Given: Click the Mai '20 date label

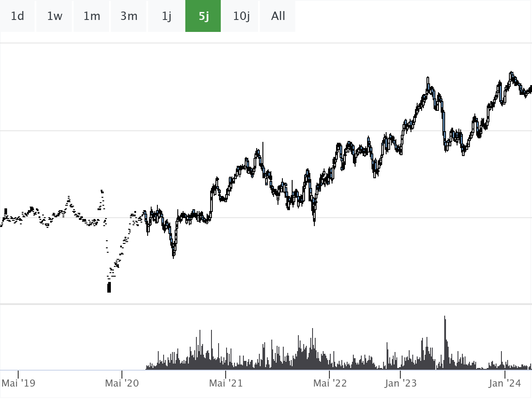Looking at the screenshot, I should pyautogui.click(x=122, y=383).
